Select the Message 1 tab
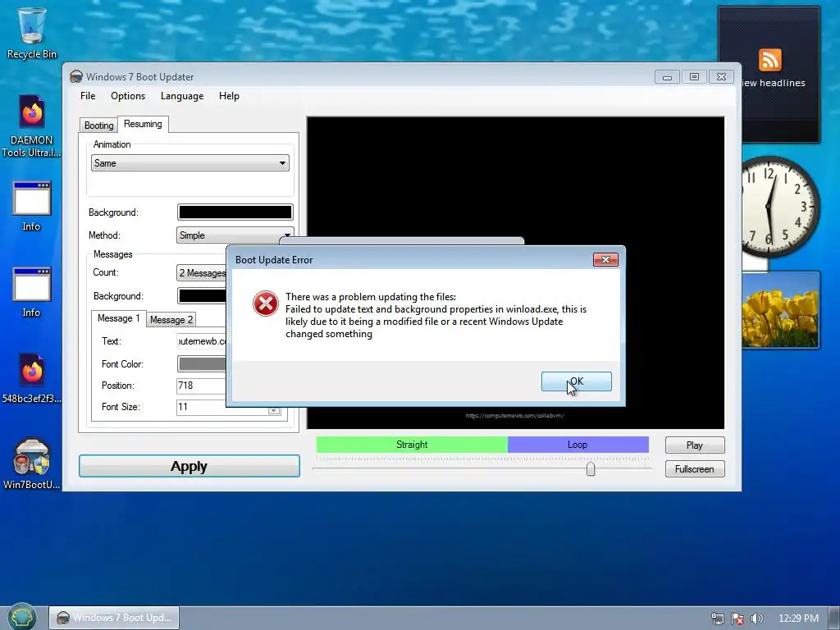This screenshot has height=630, width=840. pyautogui.click(x=118, y=318)
